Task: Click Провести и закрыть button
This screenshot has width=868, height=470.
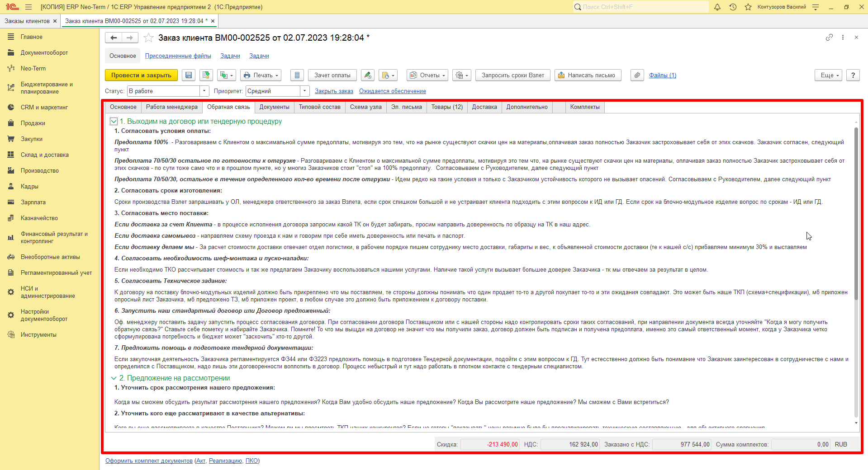Action: coord(141,75)
